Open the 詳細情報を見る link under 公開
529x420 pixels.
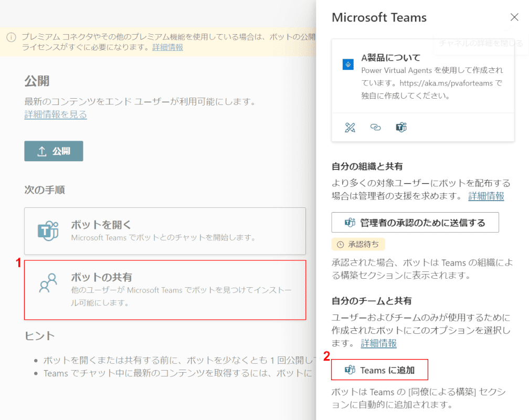55,114
